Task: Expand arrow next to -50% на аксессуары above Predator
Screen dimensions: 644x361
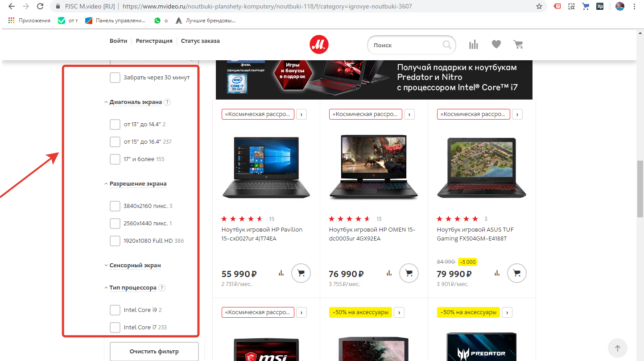Action: coord(507,312)
